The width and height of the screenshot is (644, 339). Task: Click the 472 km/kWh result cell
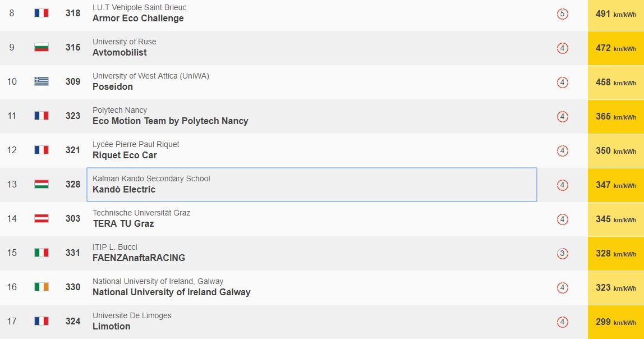click(x=616, y=48)
